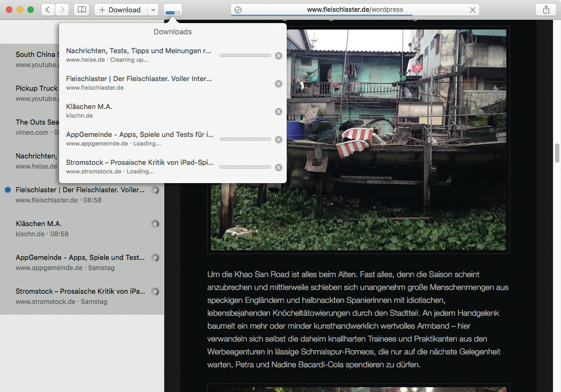This screenshot has height=392, width=561.
Task: Cancel the Stromstock download
Action: (279, 168)
